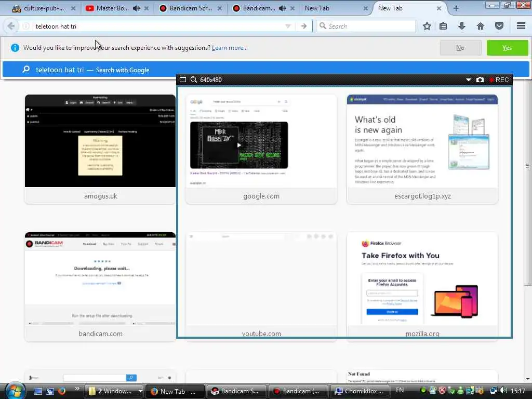532x399 pixels.
Task: Click the 640x480 size label in Bandicam bar
Action: pos(211,79)
